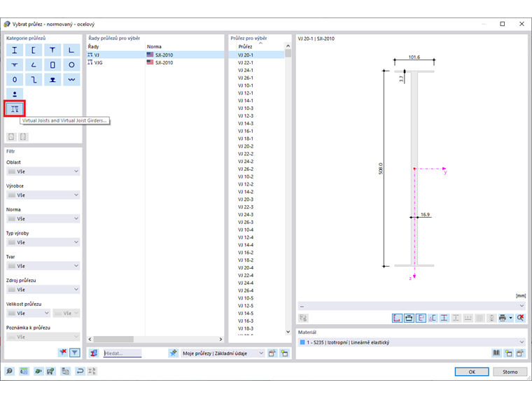Open the section library icon beside search
The height and width of the screenshot is (399, 532).
[94, 353]
